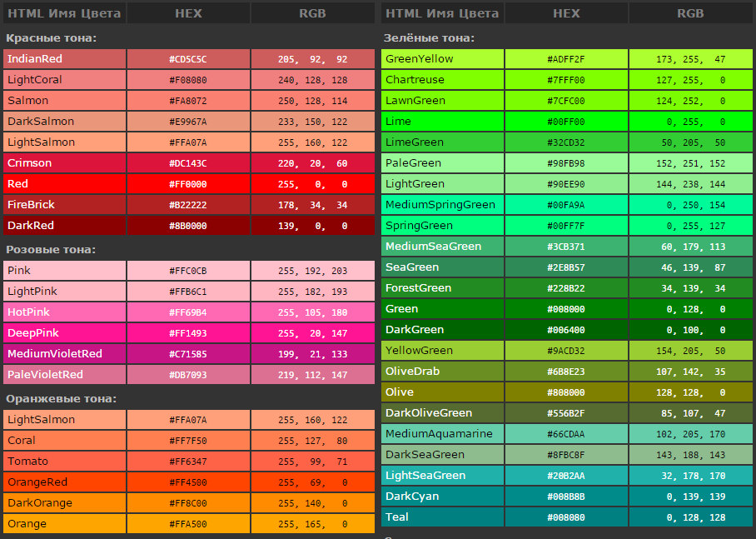756x539 pixels.
Task: Click hex code #66CDAA
Action: click(x=566, y=434)
